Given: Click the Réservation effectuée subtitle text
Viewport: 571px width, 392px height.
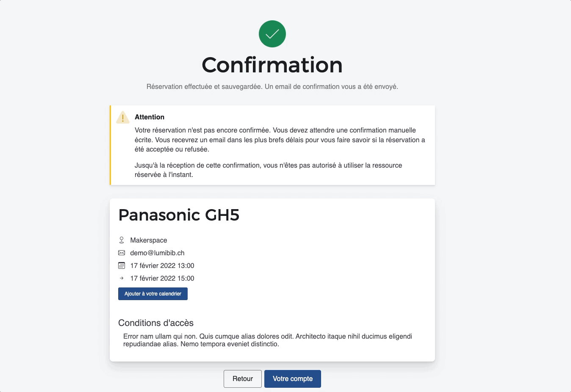Looking at the screenshot, I should pos(272,86).
